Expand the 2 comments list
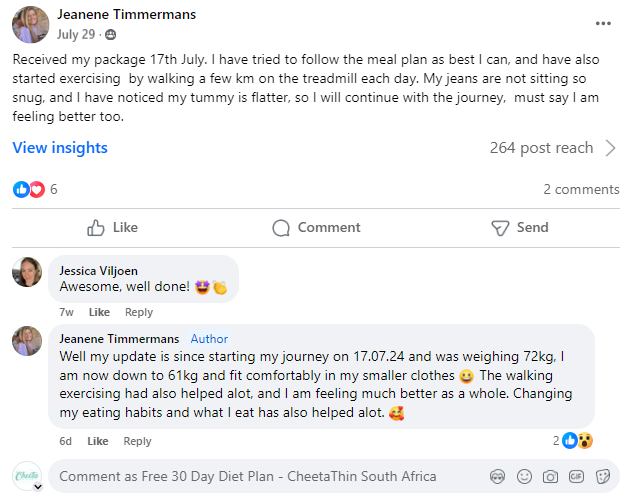Viewport: 631px width, 500px height. [x=581, y=189]
